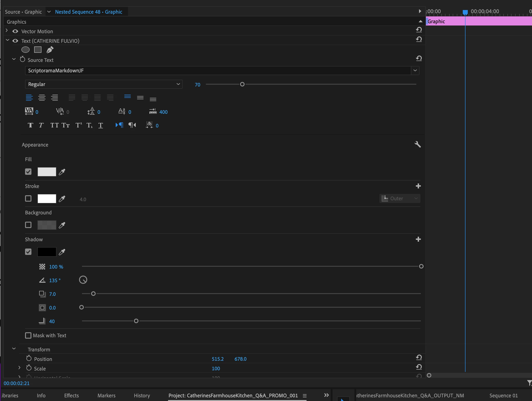532x401 pixels.
Task: Click the Fill color eyedropper
Action: click(x=62, y=172)
